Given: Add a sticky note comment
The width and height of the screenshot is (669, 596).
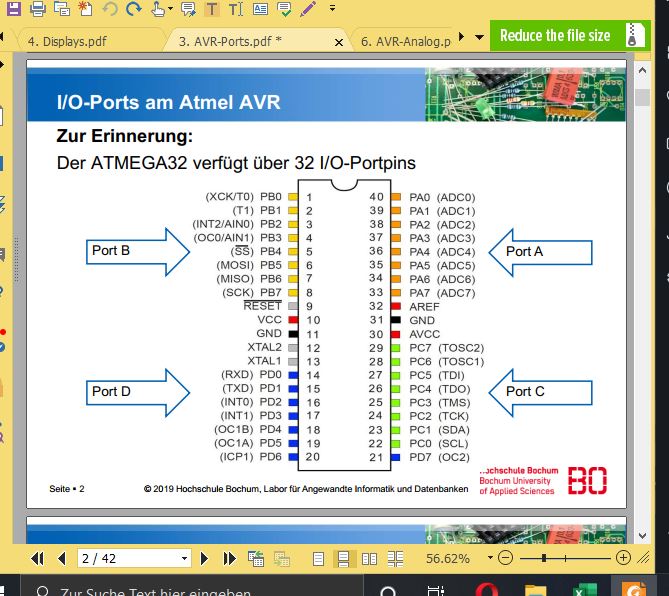Looking at the screenshot, I should coord(188,8).
